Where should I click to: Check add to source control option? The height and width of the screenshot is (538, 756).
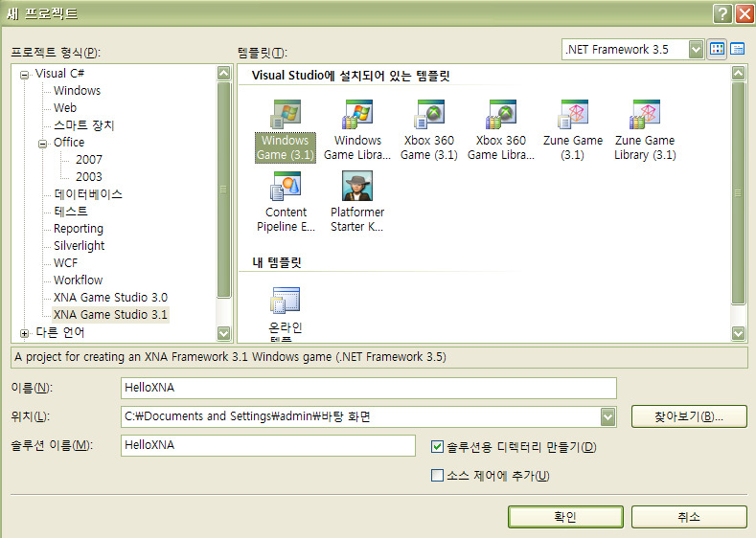(437, 476)
